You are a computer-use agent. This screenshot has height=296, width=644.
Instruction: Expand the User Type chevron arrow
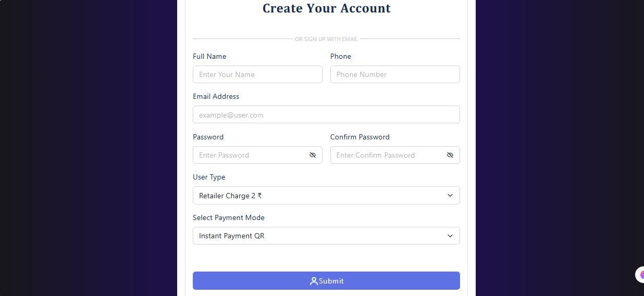[450, 196]
